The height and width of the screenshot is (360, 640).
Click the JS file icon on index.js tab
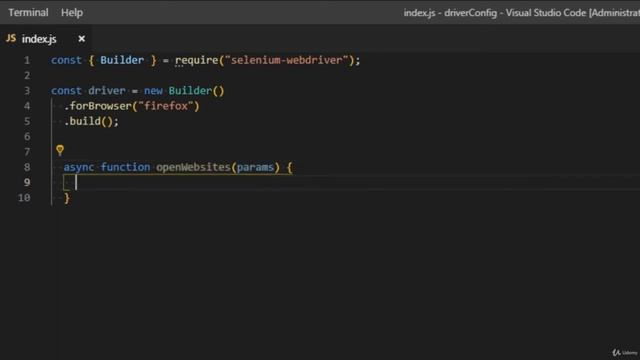coord(11,38)
